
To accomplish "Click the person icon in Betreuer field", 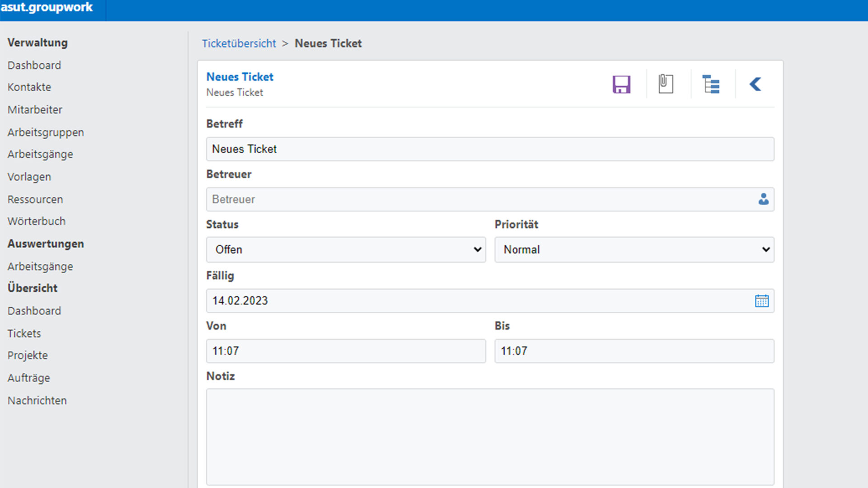I will (763, 199).
